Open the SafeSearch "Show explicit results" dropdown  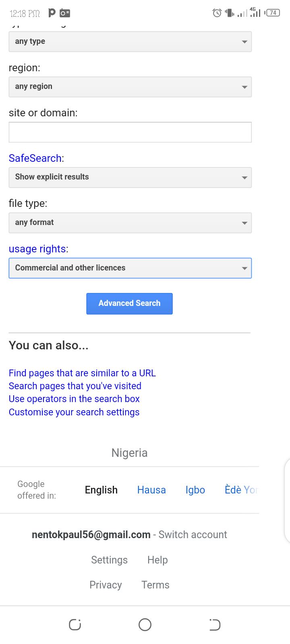(x=130, y=177)
